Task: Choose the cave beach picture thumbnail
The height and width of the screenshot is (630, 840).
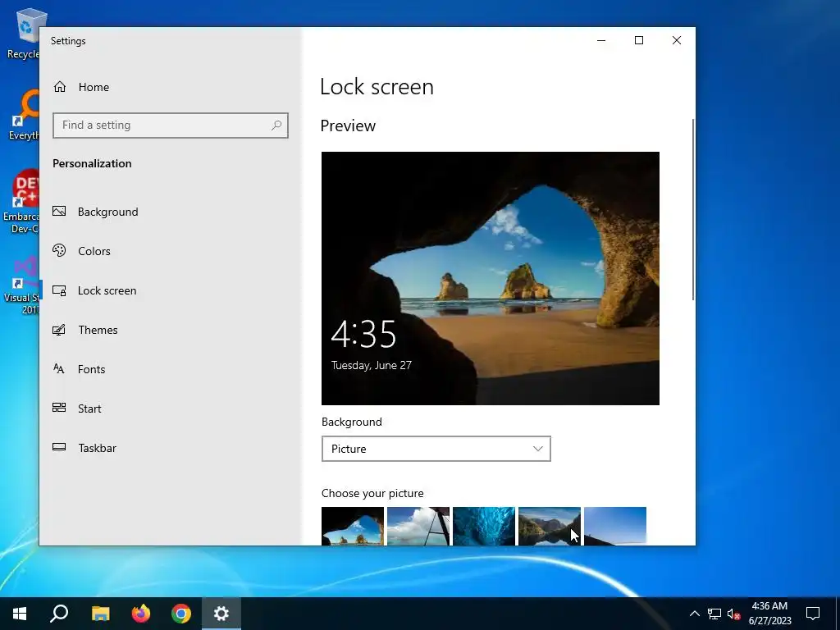Action: tap(353, 526)
